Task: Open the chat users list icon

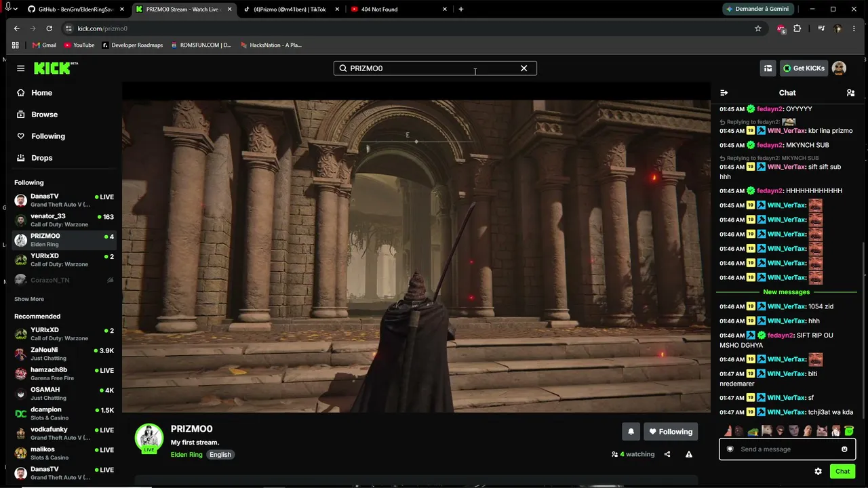Action: (850, 93)
